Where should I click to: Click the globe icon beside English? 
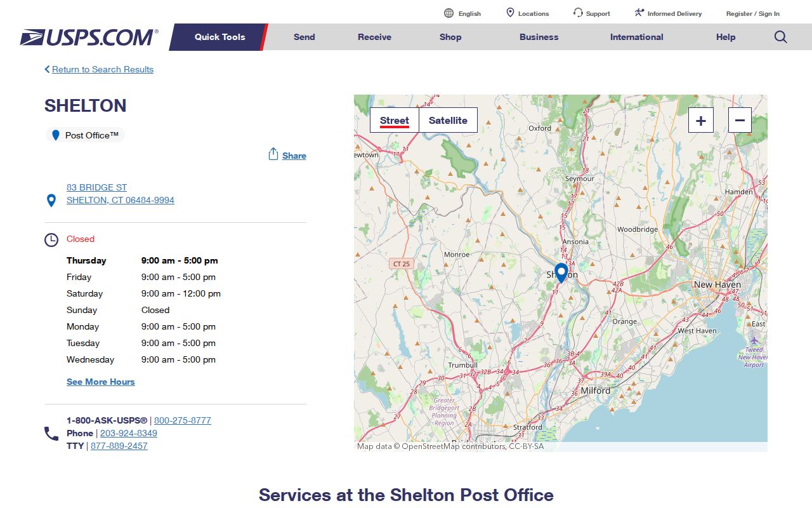[449, 13]
